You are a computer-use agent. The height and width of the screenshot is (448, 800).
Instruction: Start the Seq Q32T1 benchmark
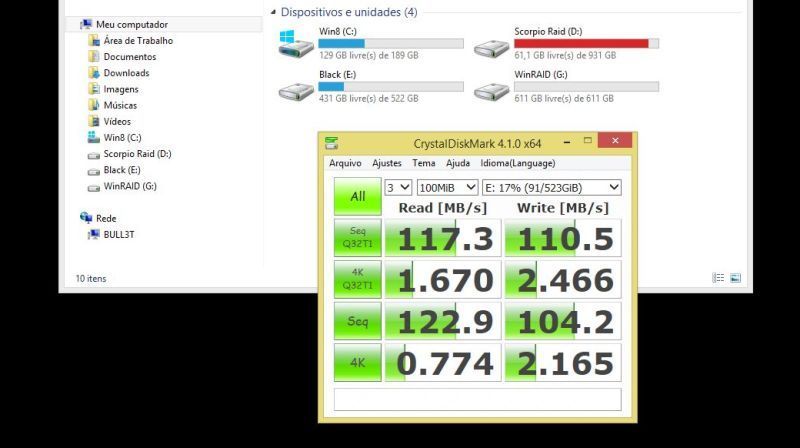pyautogui.click(x=357, y=238)
